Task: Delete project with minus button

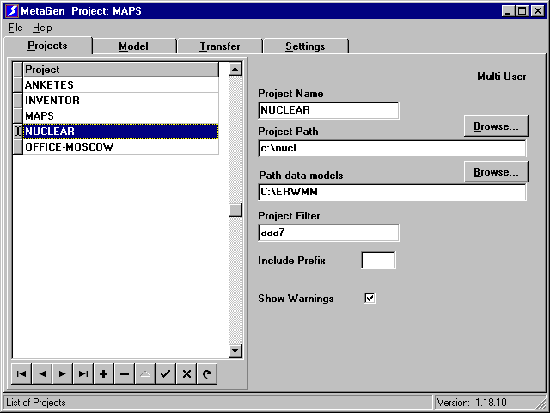Action: click(x=124, y=374)
